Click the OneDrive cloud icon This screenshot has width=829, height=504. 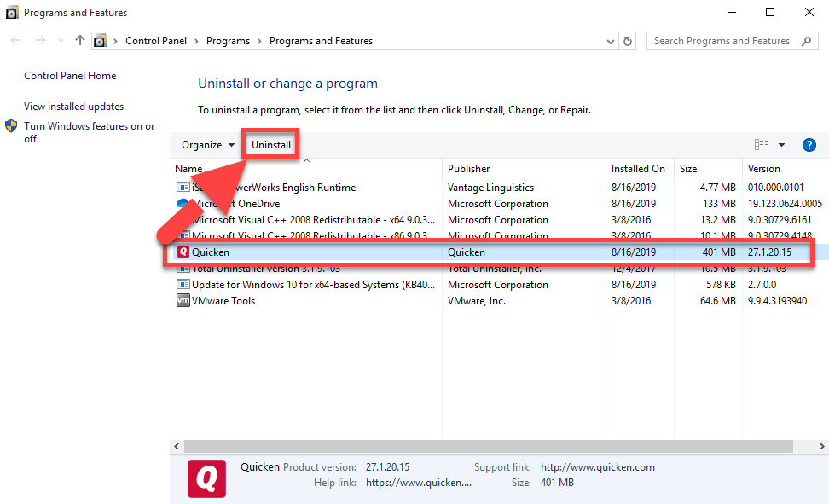point(183,203)
